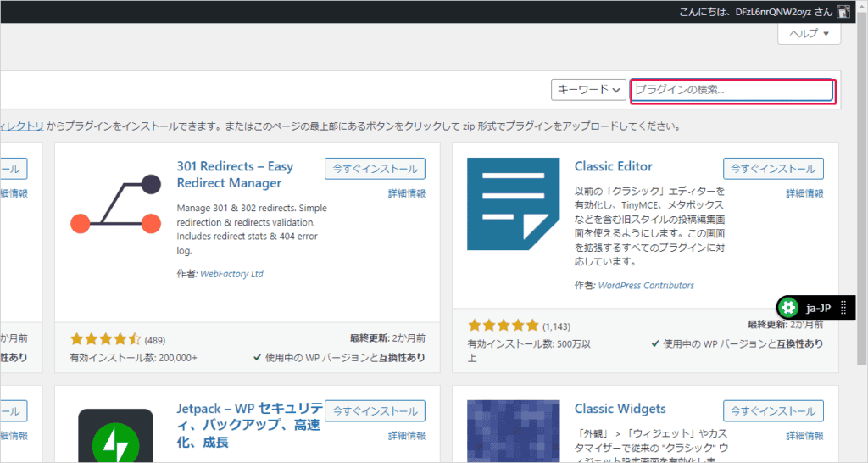Click the Classic Widgets plugin thumbnail
This screenshot has height=463, width=868.
[x=513, y=432]
